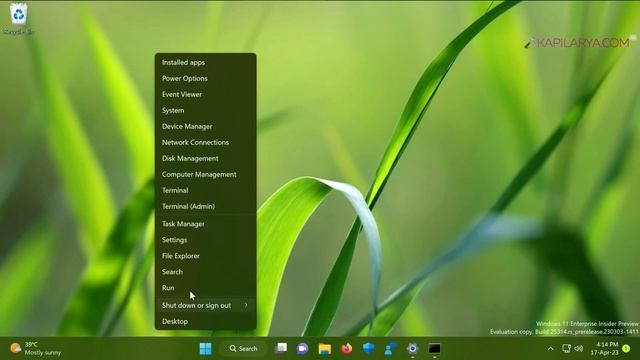Show hidden tray icons chevron

pyautogui.click(x=550, y=349)
